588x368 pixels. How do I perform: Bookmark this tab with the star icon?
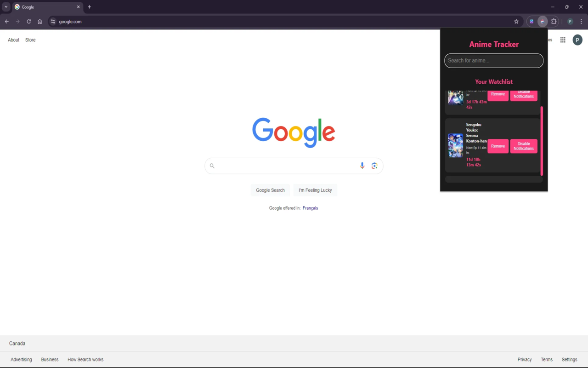[516, 22]
